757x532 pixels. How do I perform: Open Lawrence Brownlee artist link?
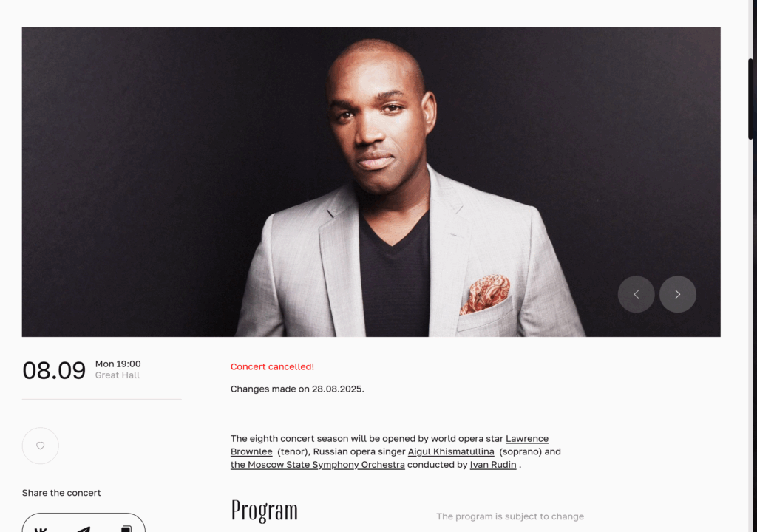tap(526, 439)
